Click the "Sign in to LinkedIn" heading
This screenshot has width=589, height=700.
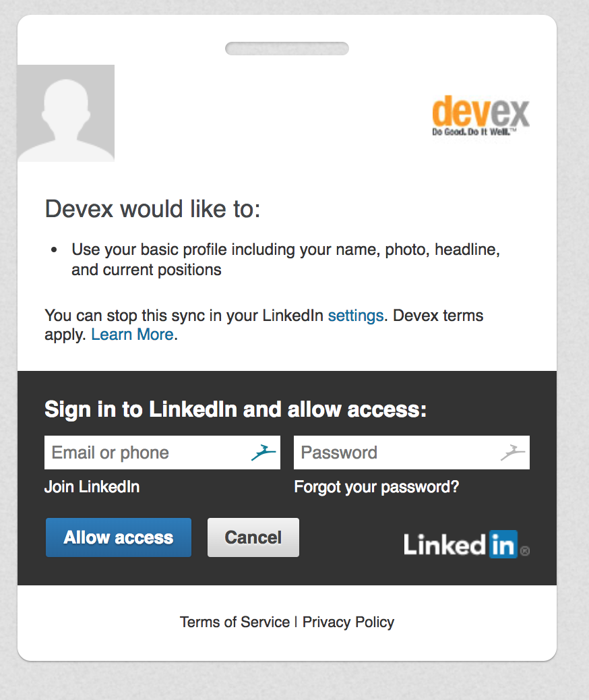[x=235, y=409]
